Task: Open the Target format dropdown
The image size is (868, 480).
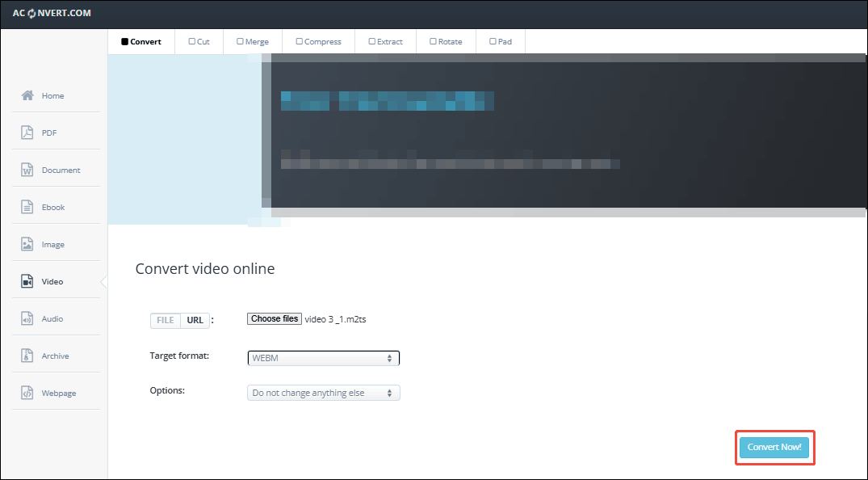Action: click(x=323, y=357)
